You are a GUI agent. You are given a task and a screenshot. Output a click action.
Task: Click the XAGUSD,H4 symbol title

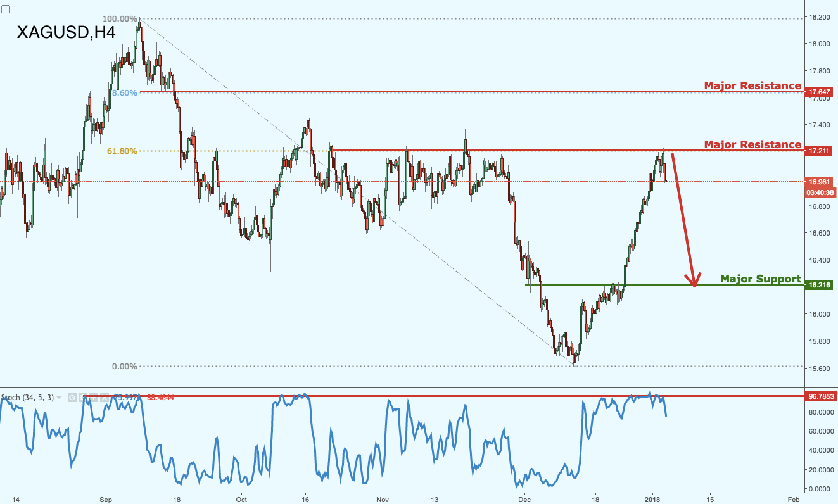click(x=66, y=32)
